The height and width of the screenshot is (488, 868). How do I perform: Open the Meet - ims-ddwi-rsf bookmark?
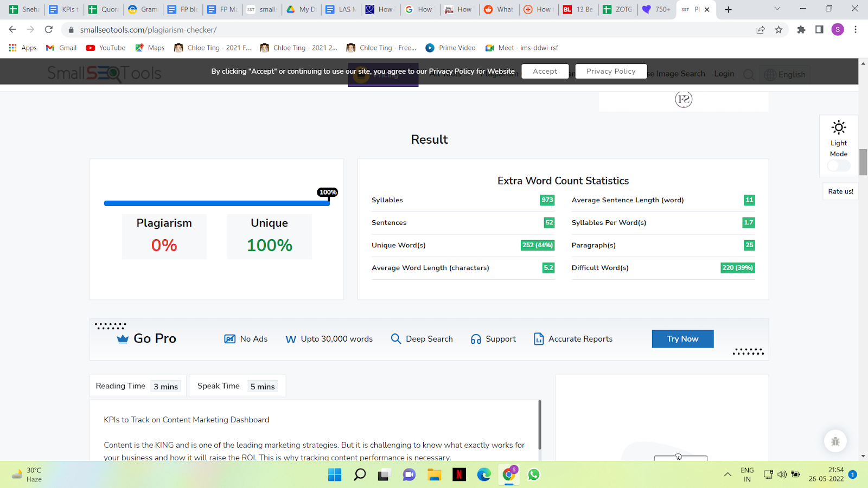point(521,48)
